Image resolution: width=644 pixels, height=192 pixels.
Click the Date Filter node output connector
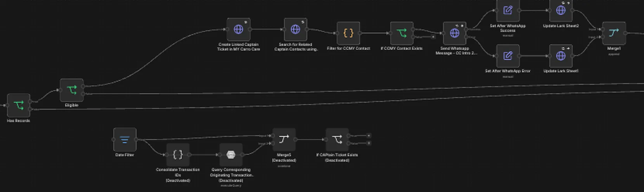coord(136,140)
